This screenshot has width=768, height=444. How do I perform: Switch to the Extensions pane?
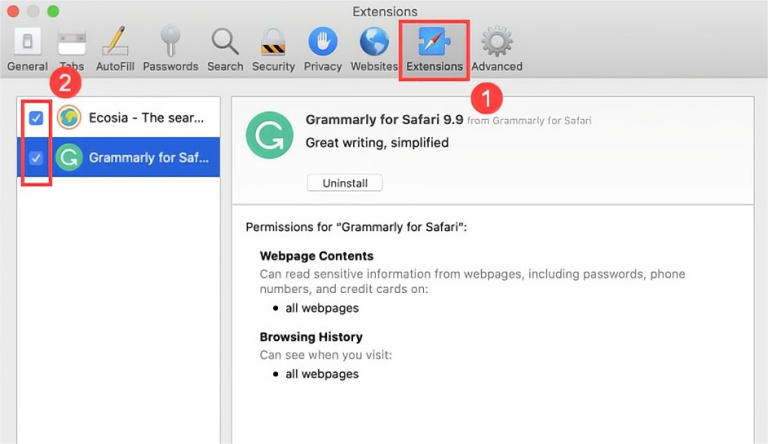tap(434, 48)
